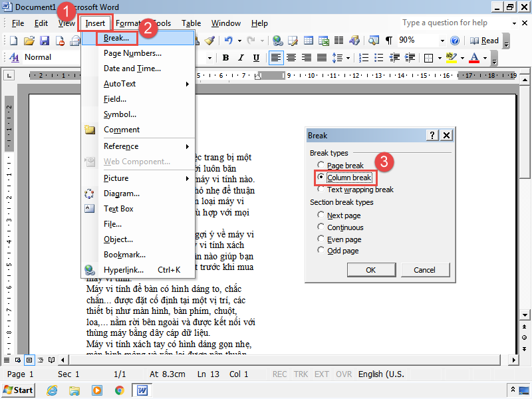
Task: Open Microsoft Word Help icon
Action: tap(455, 41)
